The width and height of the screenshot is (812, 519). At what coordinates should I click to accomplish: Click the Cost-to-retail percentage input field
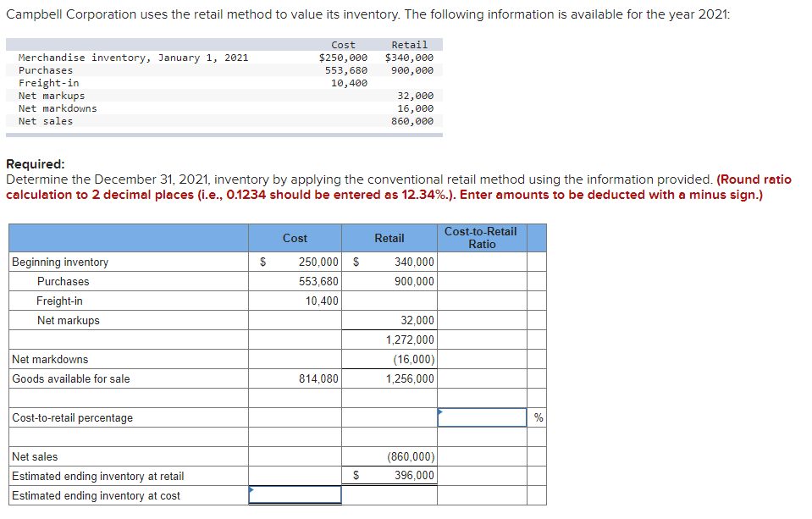coord(481,416)
